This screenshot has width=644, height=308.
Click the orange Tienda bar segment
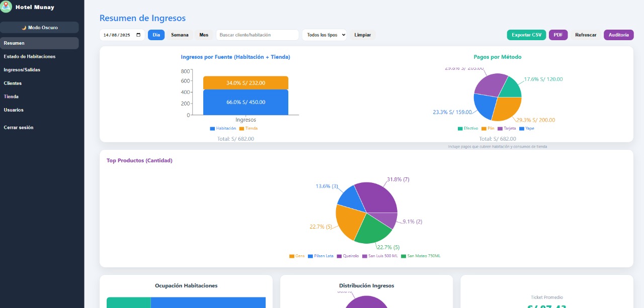click(246, 83)
